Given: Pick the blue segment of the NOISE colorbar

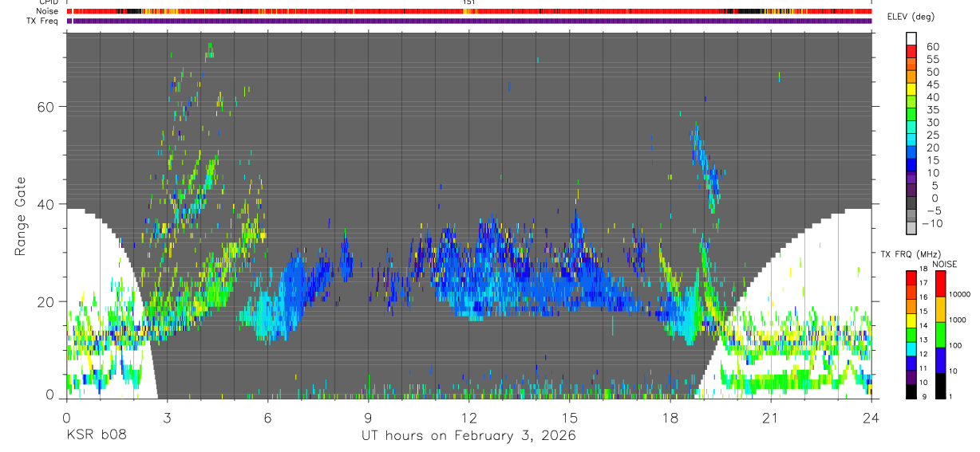Looking at the screenshot, I should (940, 360).
